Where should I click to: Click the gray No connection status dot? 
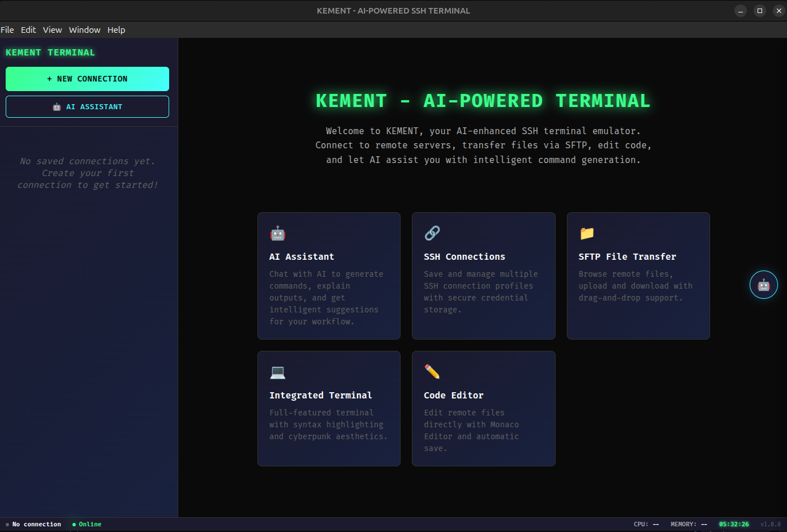click(x=7, y=525)
